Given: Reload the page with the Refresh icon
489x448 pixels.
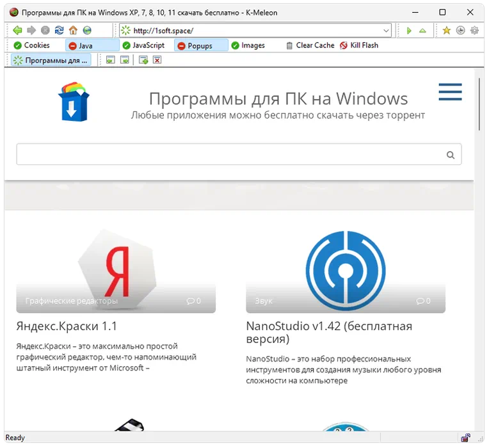Looking at the screenshot, I should point(59,30).
